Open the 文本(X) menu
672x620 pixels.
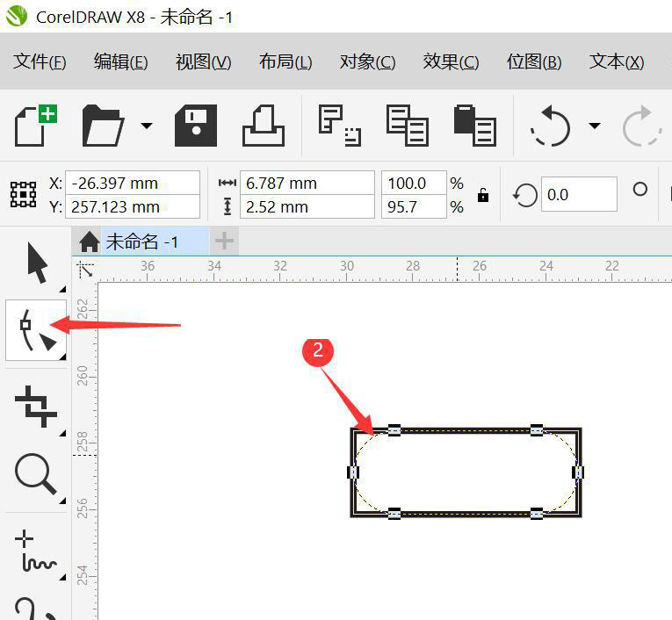pos(617,61)
